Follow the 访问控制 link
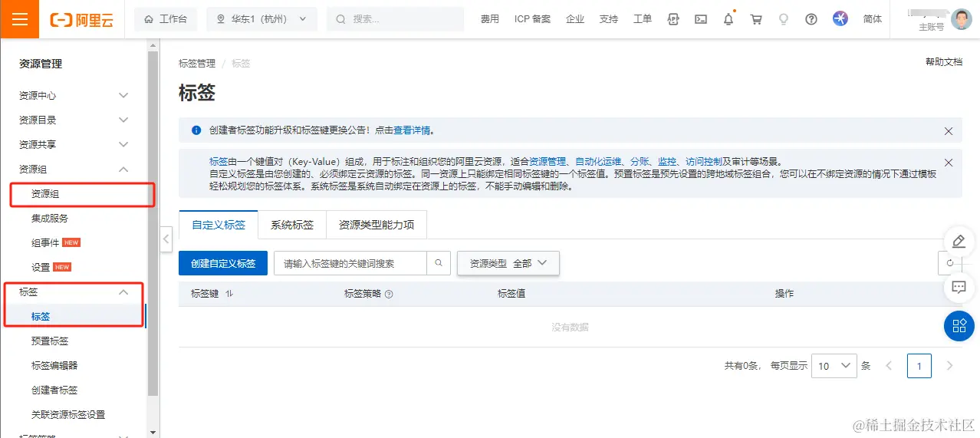The width and height of the screenshot is (980, 438). (704, 162)
